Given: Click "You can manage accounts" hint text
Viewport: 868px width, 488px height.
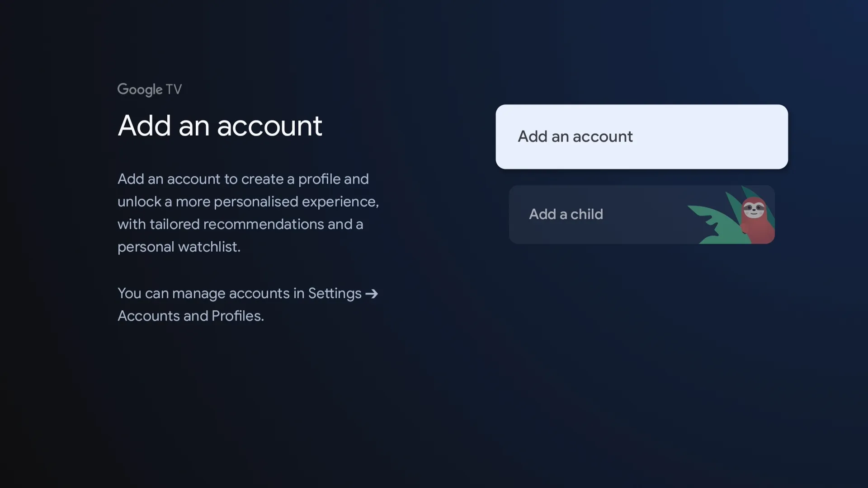Looking at the screenshot, I should [203, 293].
